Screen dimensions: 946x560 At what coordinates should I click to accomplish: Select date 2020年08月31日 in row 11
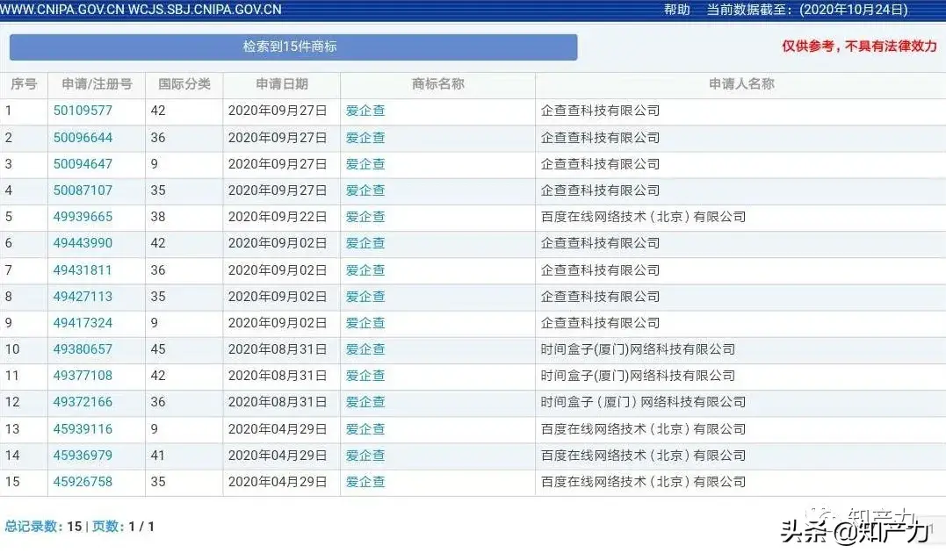pos(278,376)
